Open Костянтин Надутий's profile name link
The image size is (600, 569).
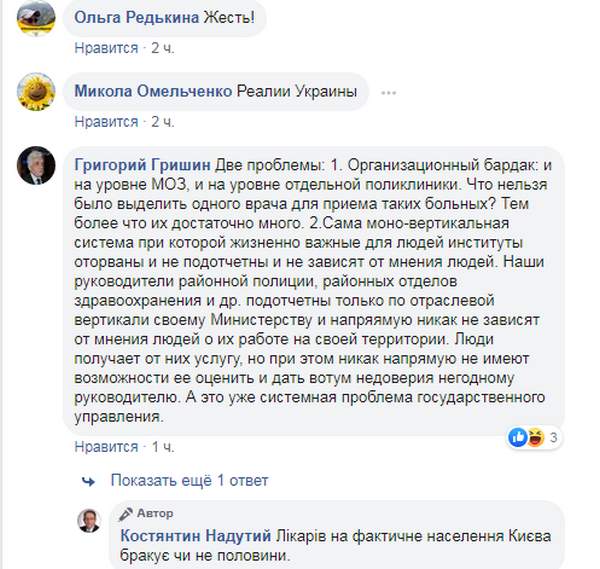183,535
